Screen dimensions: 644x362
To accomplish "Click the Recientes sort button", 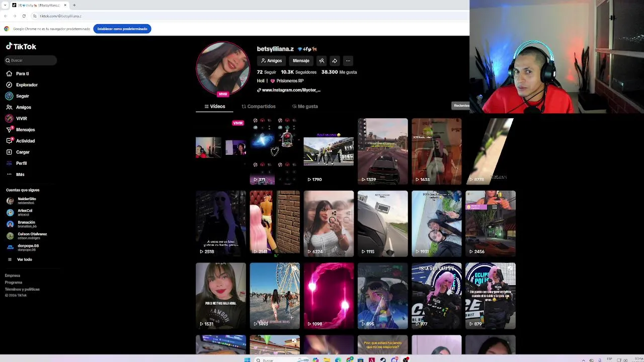I will pos(461,106).
